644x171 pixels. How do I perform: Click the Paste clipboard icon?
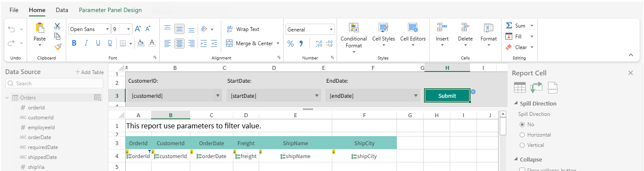[40, 28]
